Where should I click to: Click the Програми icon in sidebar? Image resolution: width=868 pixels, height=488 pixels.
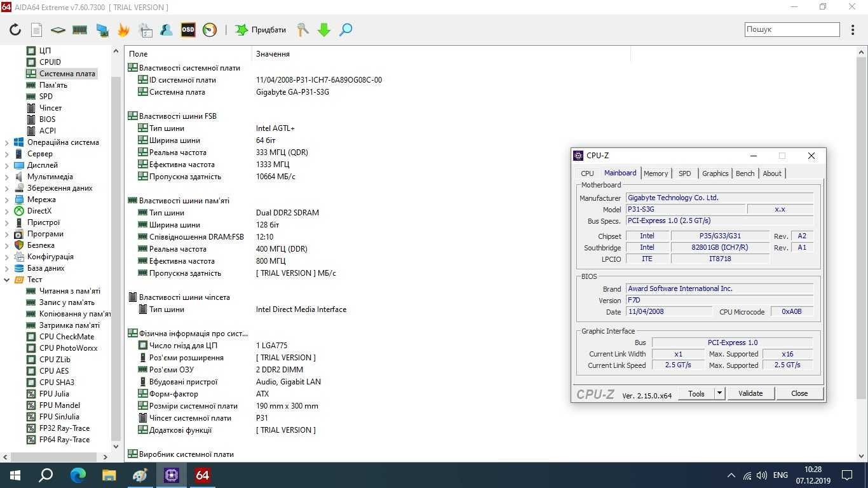tap(19, 234)
